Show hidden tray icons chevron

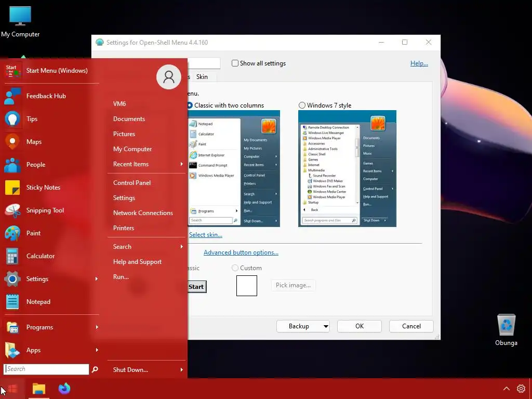(x=506, y=389)
